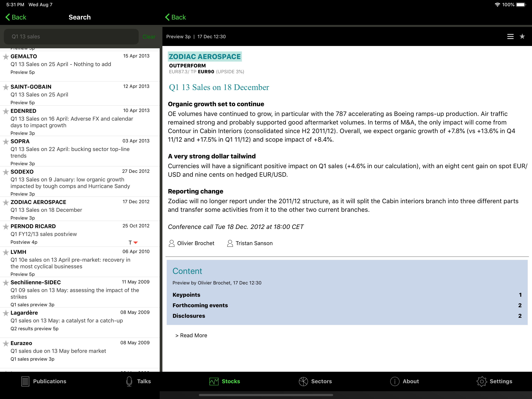Star the Lagardère result
Viewport: 532px width, 399px height.
click(x=6, y=313)
